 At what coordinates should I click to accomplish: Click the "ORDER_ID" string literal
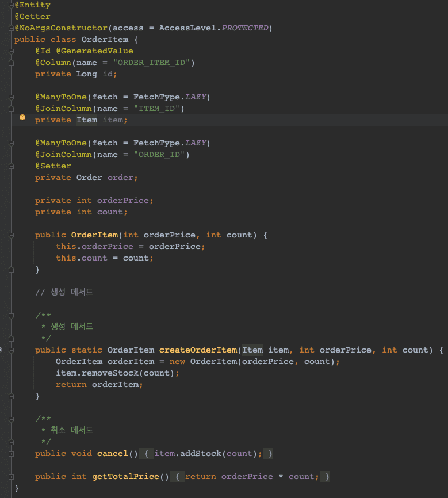click(x=159, y=154)
